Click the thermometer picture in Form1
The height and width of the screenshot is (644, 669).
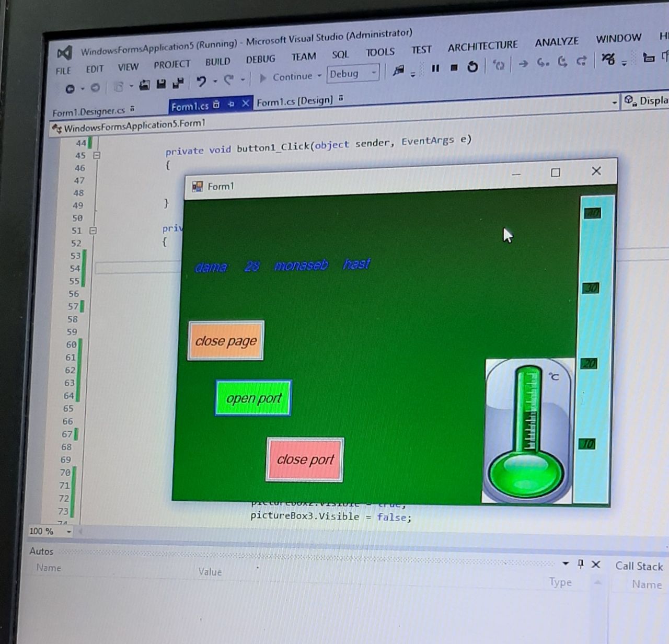coord(528,431)
